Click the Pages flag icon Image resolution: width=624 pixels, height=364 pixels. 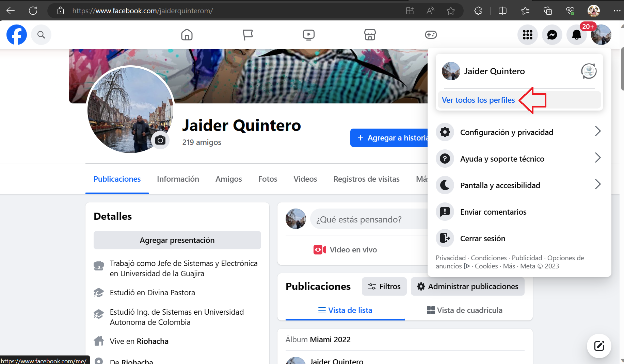247,35
